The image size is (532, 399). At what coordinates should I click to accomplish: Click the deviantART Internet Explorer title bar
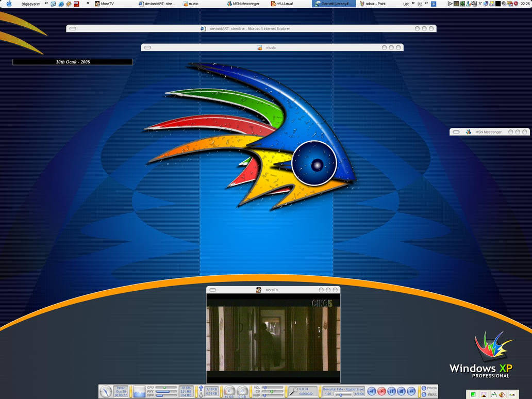click(251, 28)
